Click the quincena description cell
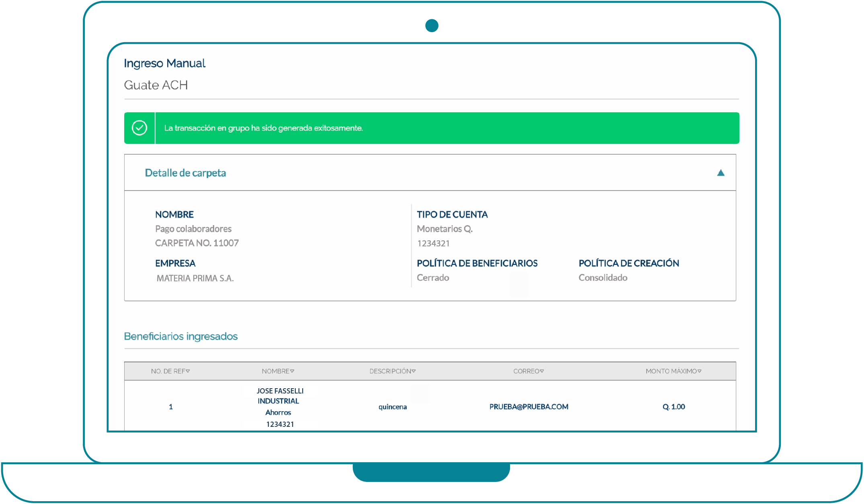 point(392,407)
